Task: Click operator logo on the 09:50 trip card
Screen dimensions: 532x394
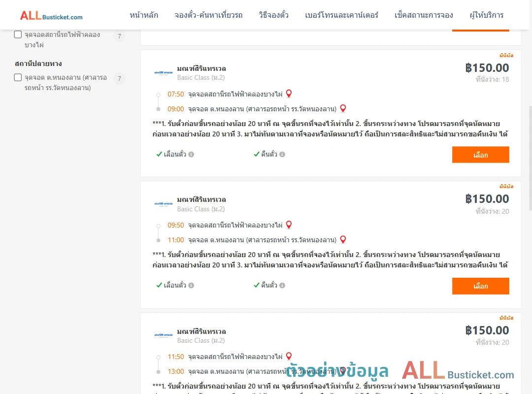Action: pos(164,204)
